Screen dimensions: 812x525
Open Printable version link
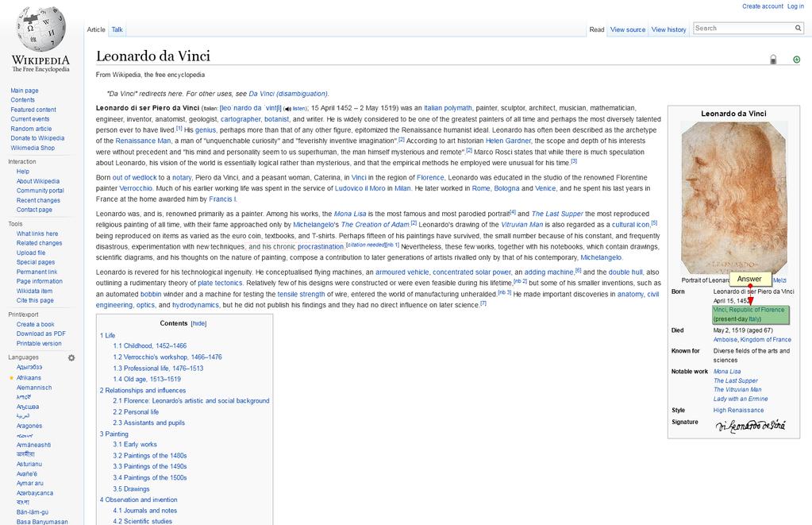[x=39, y=344]
